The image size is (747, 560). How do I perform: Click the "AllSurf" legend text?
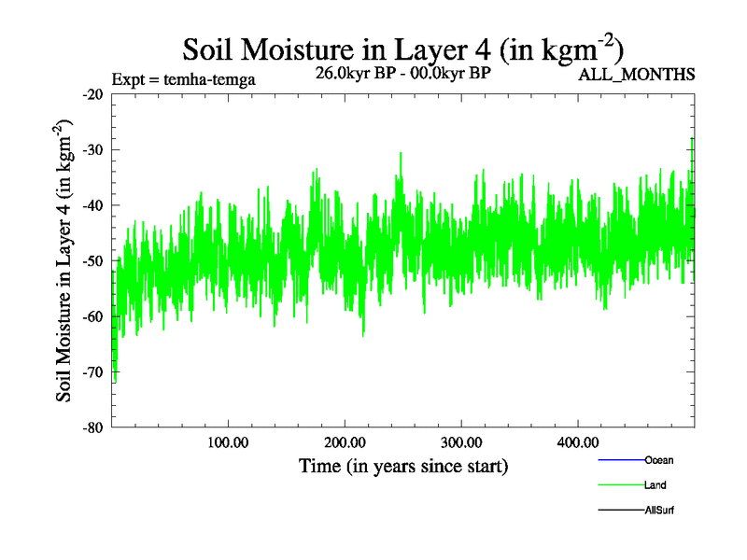(x=659, y=511)
